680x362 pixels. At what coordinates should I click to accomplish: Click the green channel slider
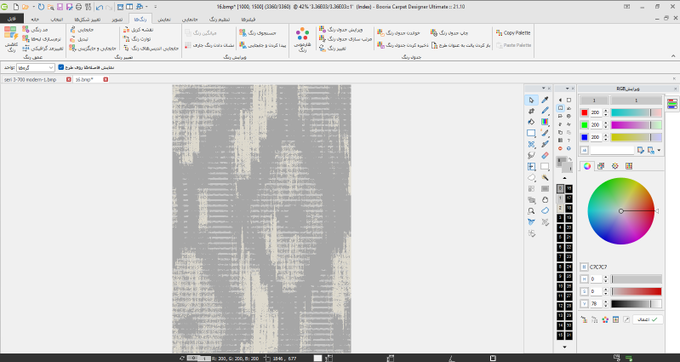(x=636, y=125)
